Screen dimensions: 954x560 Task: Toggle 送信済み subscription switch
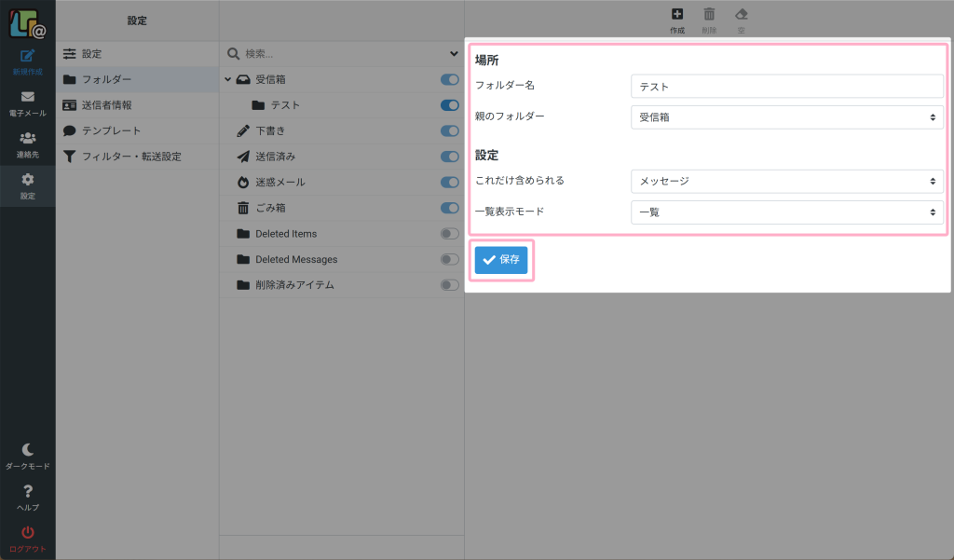click(x=450, y=157)
